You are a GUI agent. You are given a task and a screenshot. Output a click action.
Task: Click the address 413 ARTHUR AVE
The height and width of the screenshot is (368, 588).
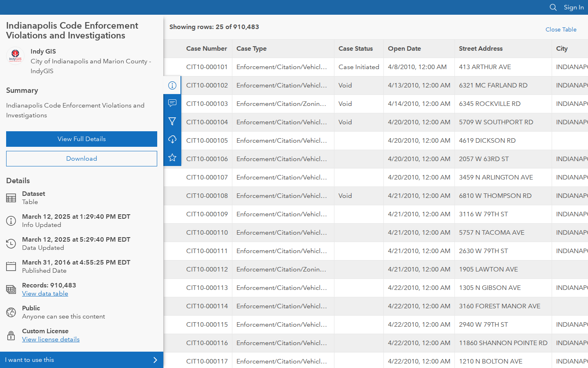(485, 67)
